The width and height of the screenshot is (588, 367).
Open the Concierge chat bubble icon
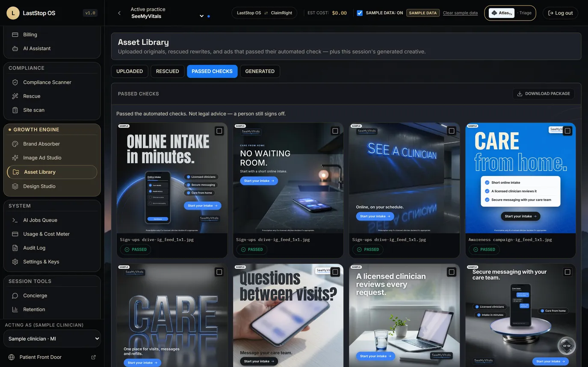click(x=15, y=296)
